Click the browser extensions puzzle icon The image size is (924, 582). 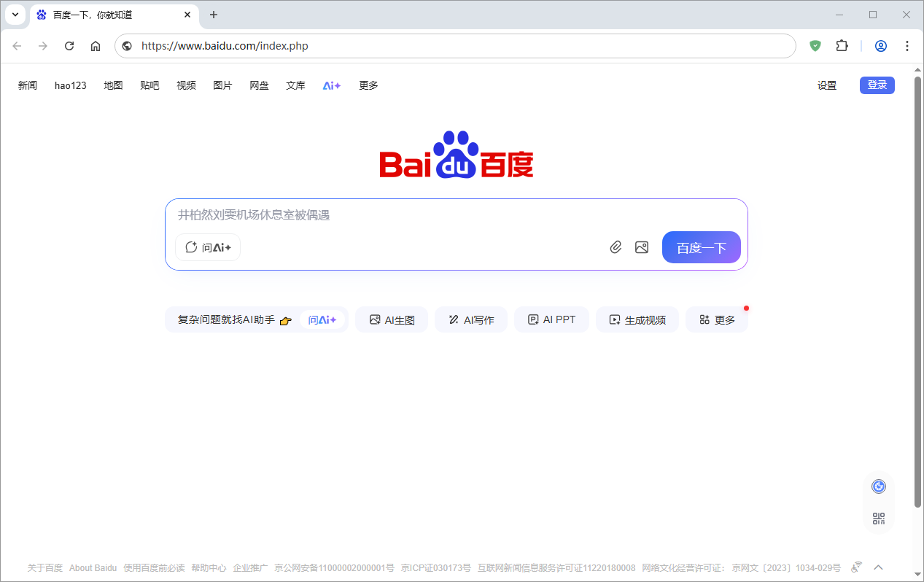tap(842, 45)
